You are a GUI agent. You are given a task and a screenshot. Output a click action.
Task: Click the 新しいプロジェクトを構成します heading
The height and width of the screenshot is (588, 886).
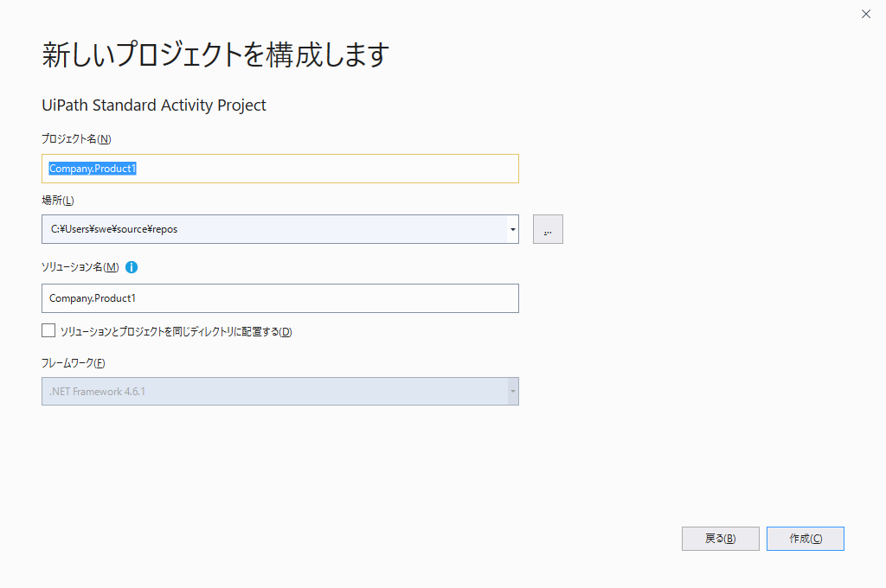(x=215, y=54)
